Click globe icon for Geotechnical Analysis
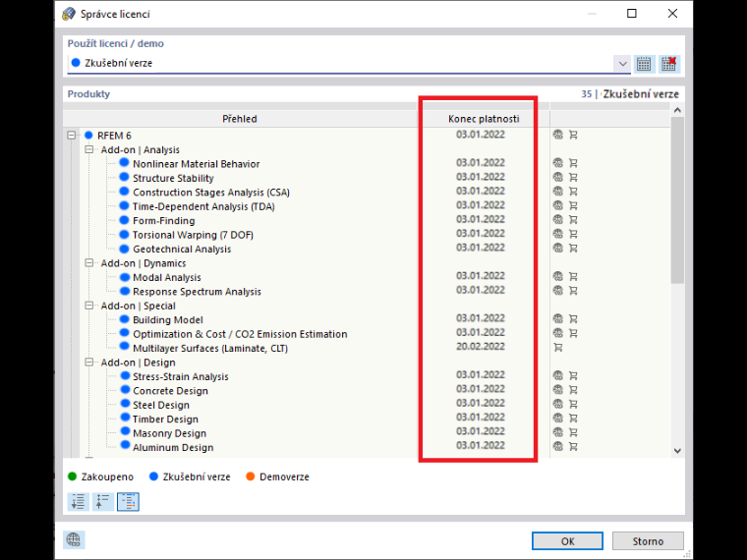 tap(558, 249)
